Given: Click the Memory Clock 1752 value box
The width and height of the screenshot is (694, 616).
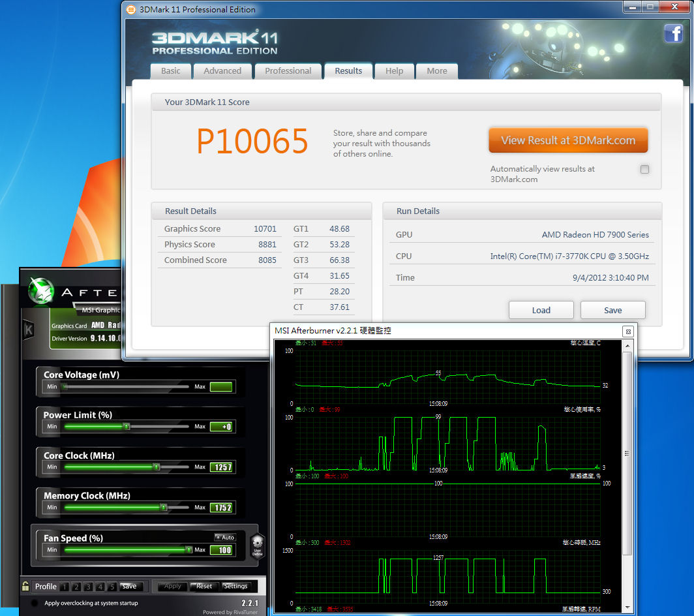Looking at the screenshot, I should [x=222, y=507].
